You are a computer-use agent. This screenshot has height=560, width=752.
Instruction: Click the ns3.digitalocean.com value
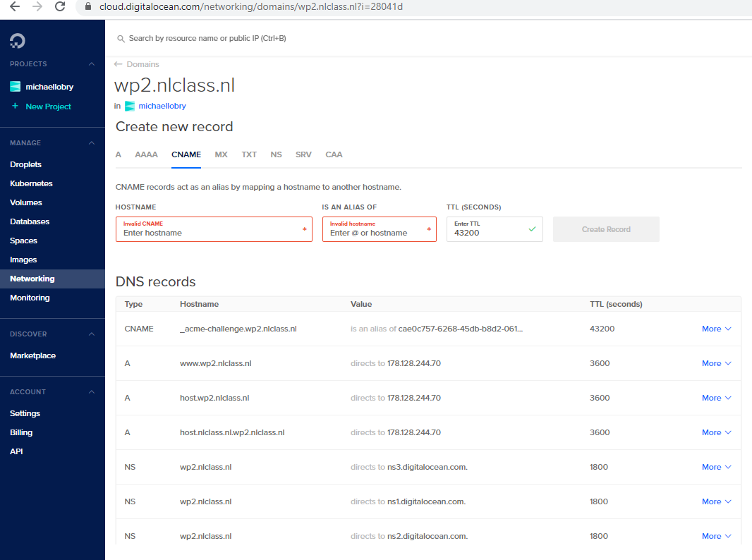427,467
